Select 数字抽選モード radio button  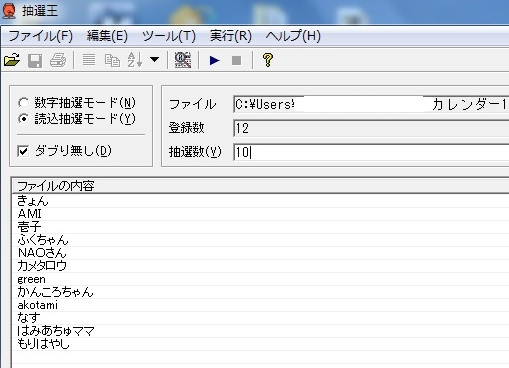point(23,103)
